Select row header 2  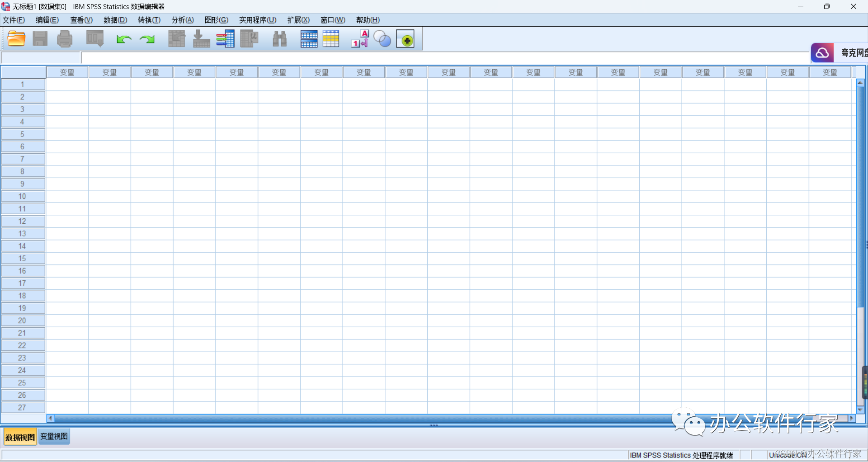(23, 97)
